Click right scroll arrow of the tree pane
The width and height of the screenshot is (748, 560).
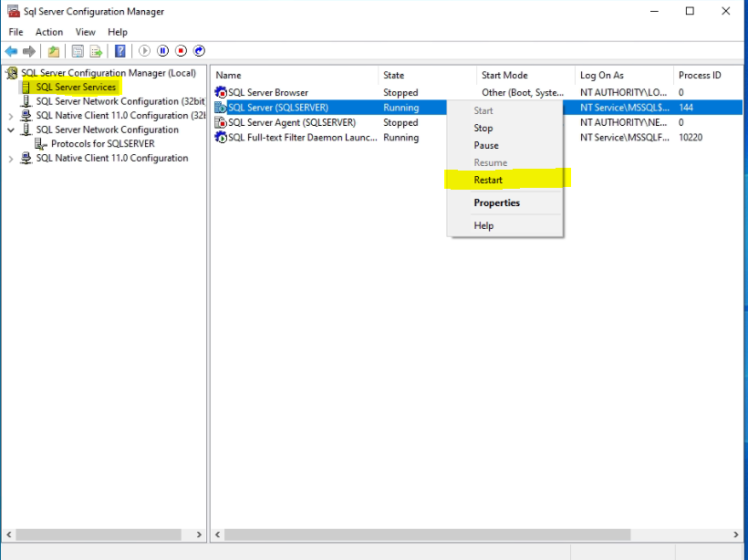[x=199, y=534]
